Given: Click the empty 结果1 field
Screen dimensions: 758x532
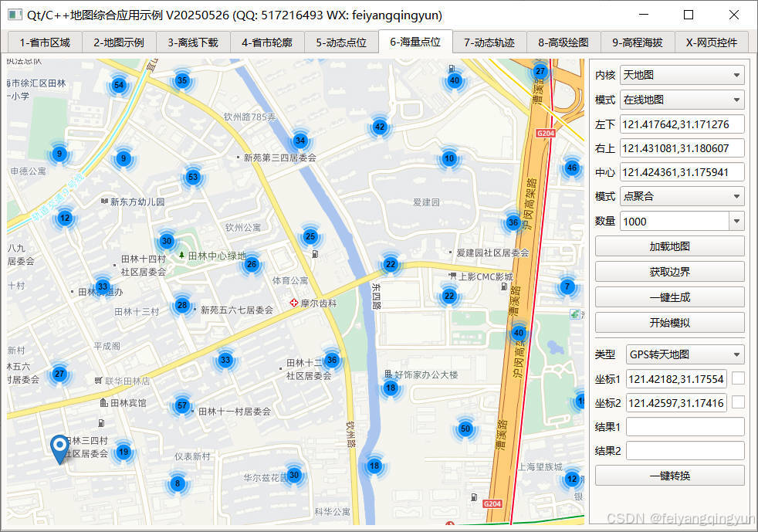Looking at the screenshot, I should [x=685, y=426].
